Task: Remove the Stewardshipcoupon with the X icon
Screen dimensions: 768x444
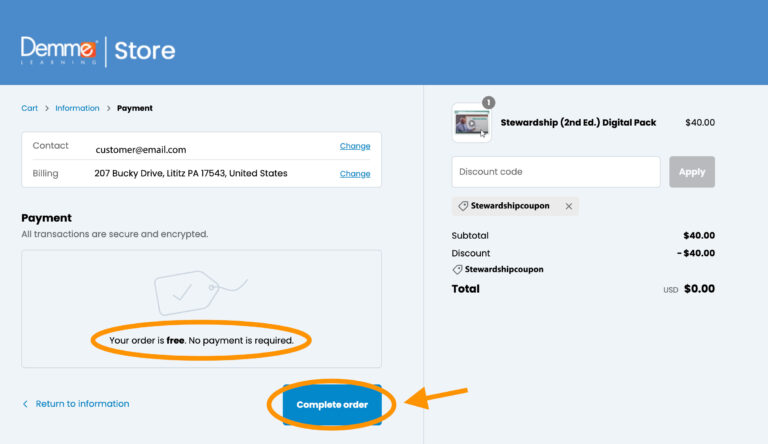Action: [569, 206]
